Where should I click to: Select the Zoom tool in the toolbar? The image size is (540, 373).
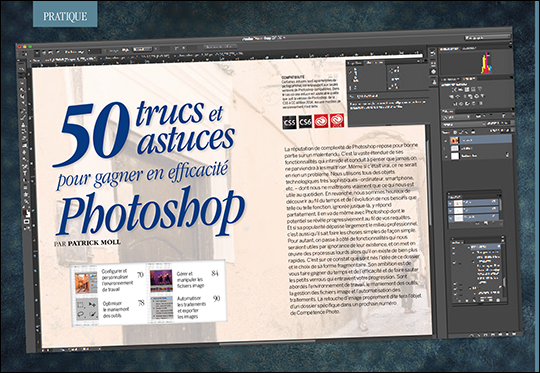[x=26, y=201]
